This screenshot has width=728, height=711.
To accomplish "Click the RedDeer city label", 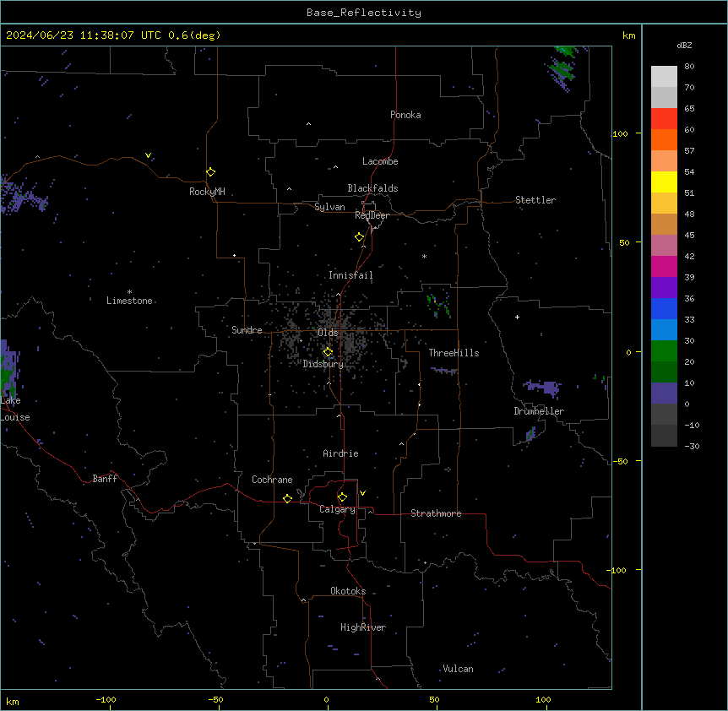I will [x=372, y=215].
